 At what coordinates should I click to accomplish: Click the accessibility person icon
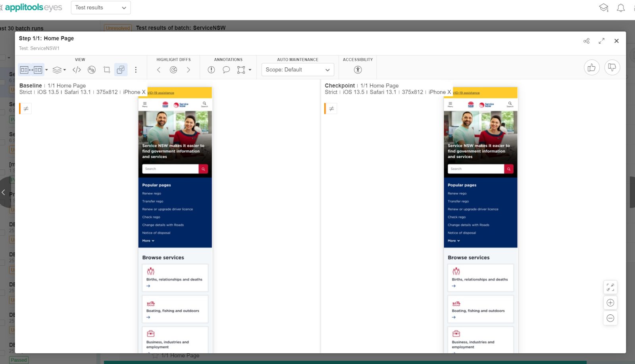point(358,70)
